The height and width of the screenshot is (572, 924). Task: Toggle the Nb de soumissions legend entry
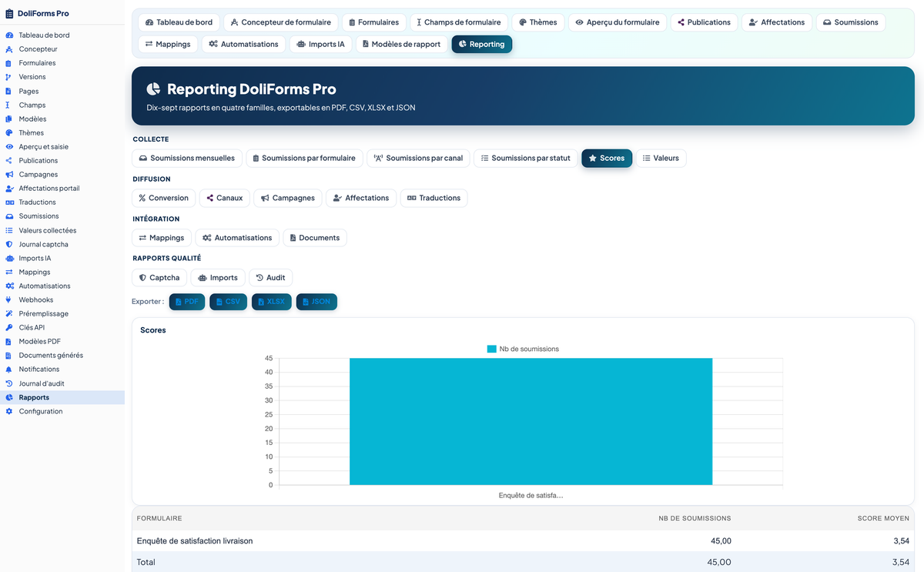tap(523, 349)
